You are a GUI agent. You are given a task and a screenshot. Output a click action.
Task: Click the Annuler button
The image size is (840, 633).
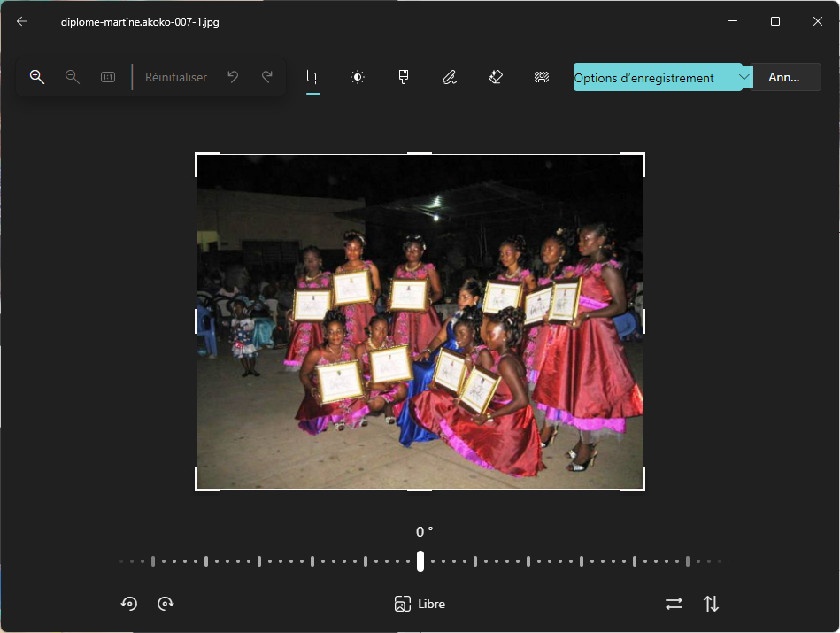point(786,77)
